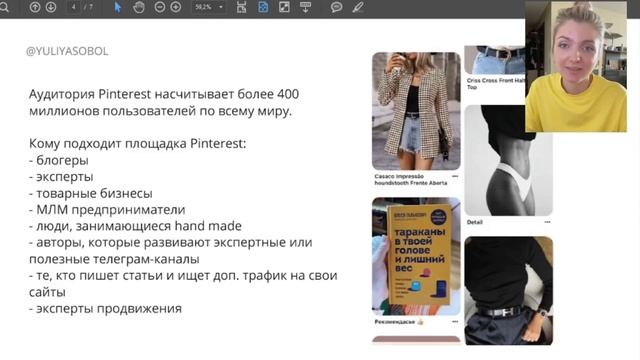Click the full screen mode icon
The height and width of the screenshot is (360, 640).
point(284,7)
